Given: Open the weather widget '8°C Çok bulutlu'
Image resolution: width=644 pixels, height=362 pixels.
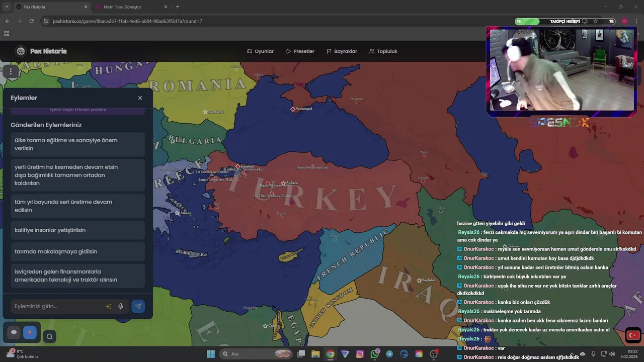Looking at the screenshot, I should (x=22, y=354).
